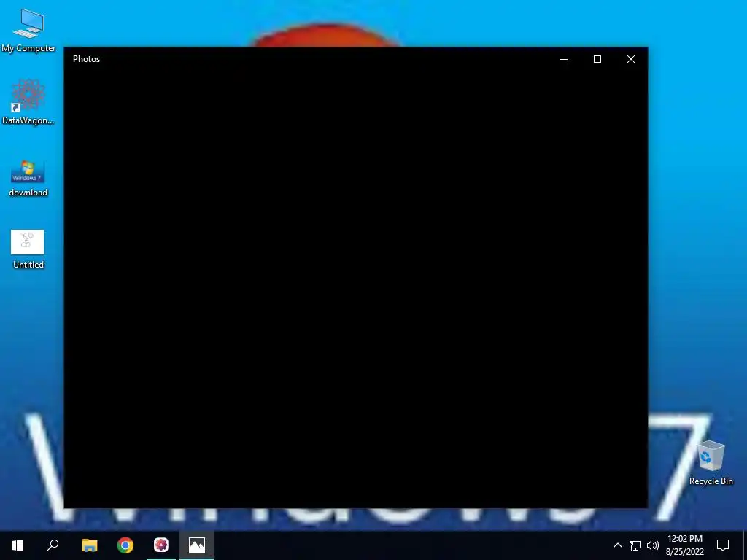Viewport: 747px width, 560px height.
Task: Select the DataWagon shortcut on desktop
Action: (28, 102)
